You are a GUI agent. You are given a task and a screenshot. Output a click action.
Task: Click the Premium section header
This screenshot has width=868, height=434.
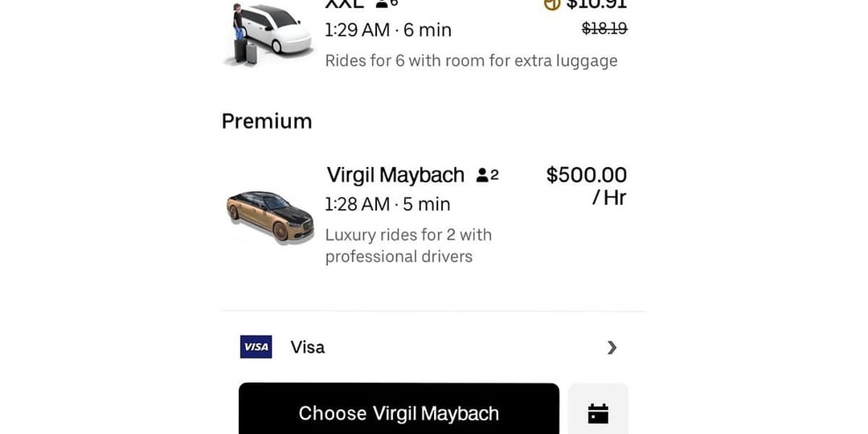[x=267, y=121]
